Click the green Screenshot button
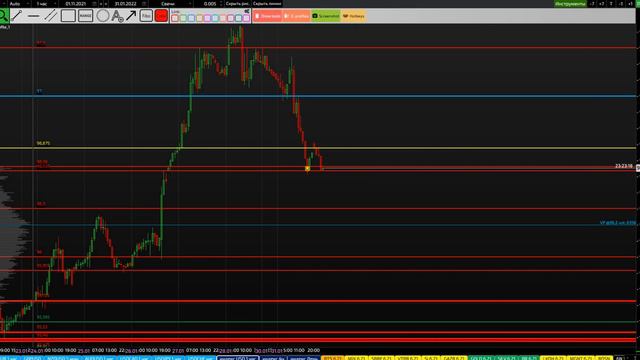Screen dimensions: 640x360 (326, 16)
